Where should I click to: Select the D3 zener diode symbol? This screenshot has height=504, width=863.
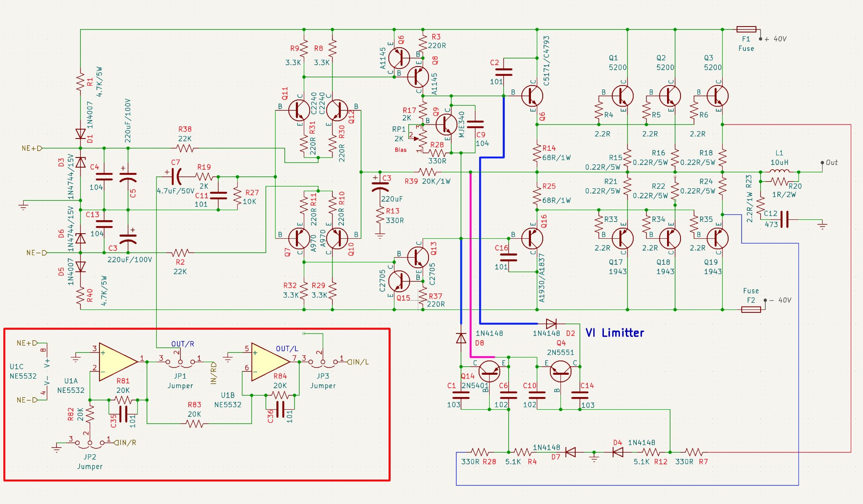[x=80, y=162]
